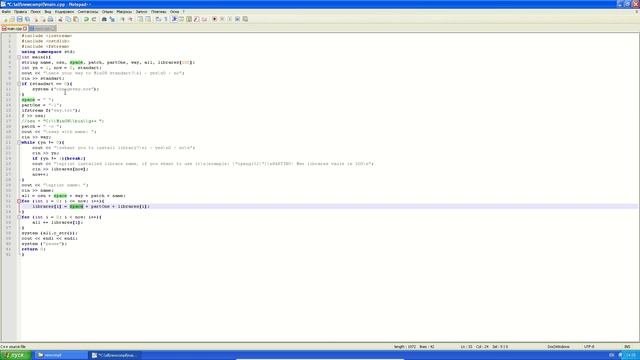Open the Макросы menu
Image resolution: width=640 pixels, height=360 pixels.
[124, 12]
